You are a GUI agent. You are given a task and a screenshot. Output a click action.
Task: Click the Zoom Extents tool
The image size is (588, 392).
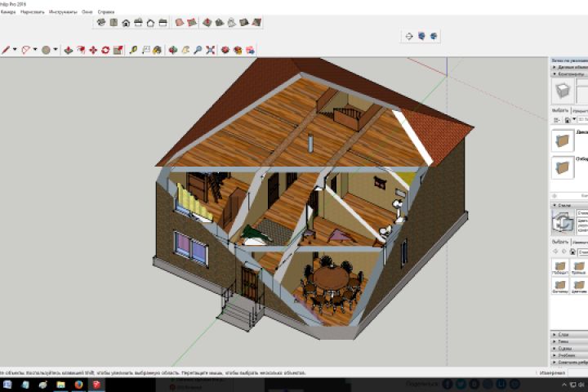[x=210, y=50]
